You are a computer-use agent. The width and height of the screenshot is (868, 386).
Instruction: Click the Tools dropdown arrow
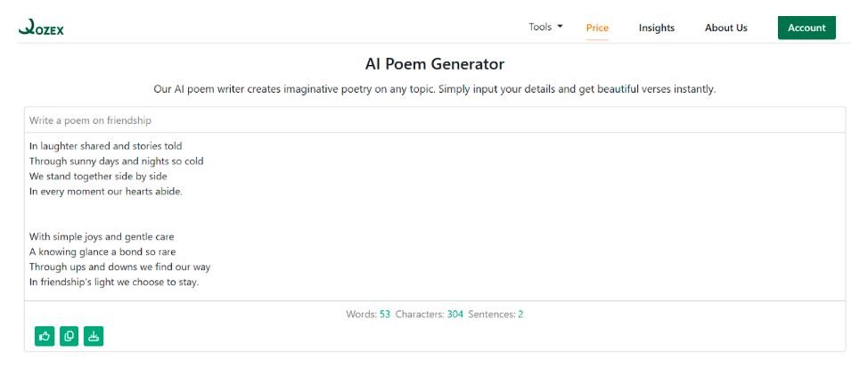point(560,27)
